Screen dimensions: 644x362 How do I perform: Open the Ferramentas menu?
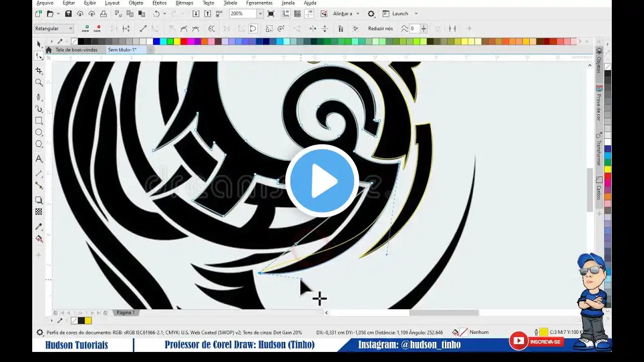[259, 3]
